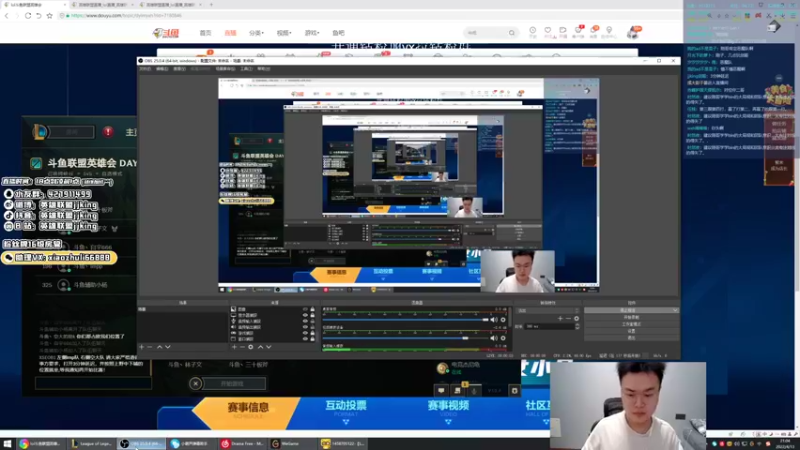Click OBS start recording button
800x450 pixels.
[631, 317]
